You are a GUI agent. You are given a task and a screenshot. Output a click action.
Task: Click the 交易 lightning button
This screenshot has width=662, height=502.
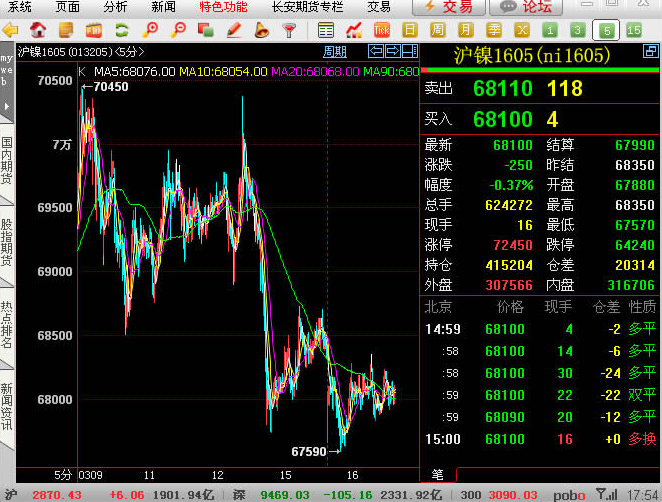pyautogui.click(x=449, y=7)
